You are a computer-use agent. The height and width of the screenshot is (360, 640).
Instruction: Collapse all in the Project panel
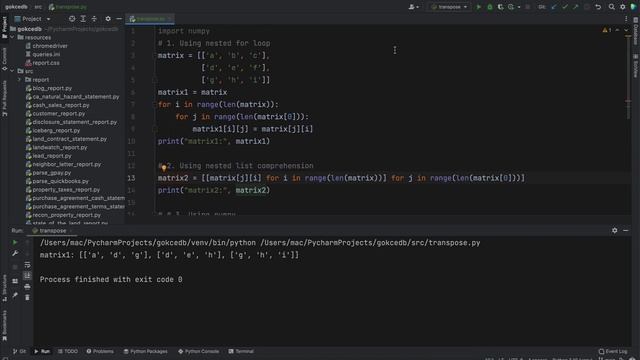[94, 19]
